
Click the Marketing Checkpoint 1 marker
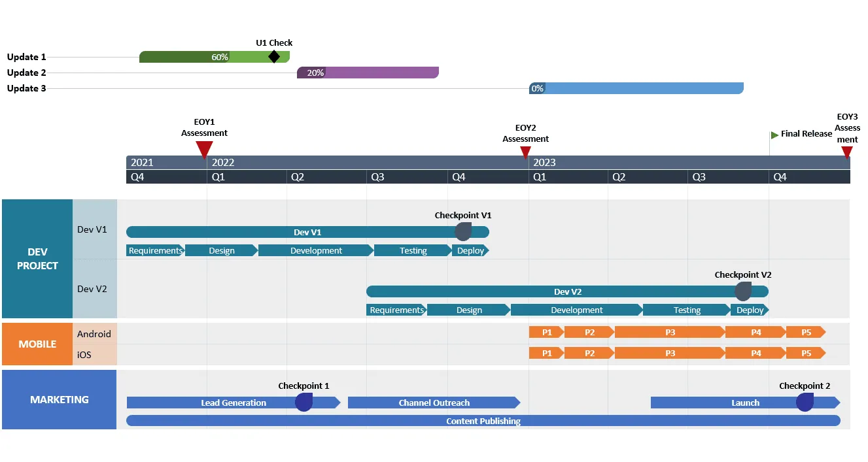pos(304,403)
